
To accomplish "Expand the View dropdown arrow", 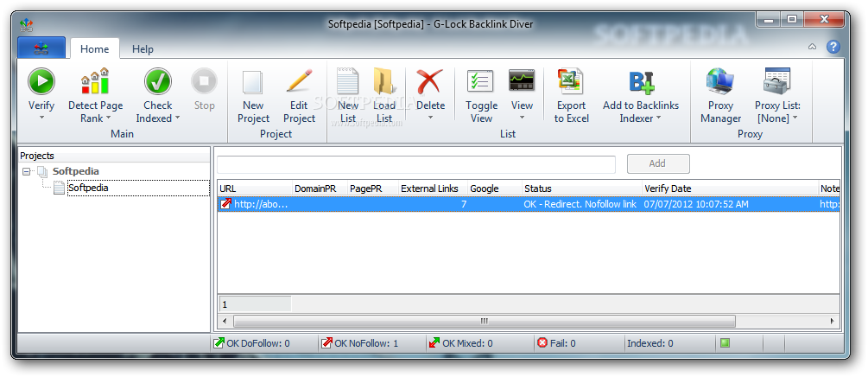I will click(522, 118).
